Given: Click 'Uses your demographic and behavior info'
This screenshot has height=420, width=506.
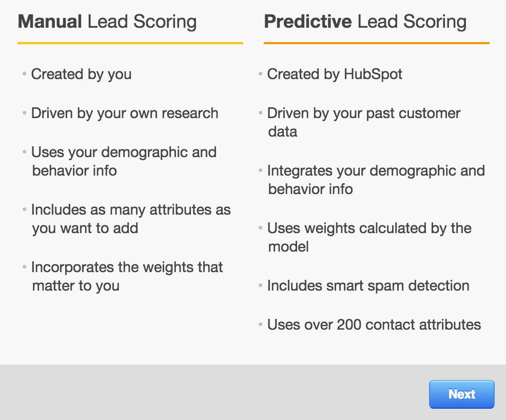Looking at the screenshot, I should [124, 161].
